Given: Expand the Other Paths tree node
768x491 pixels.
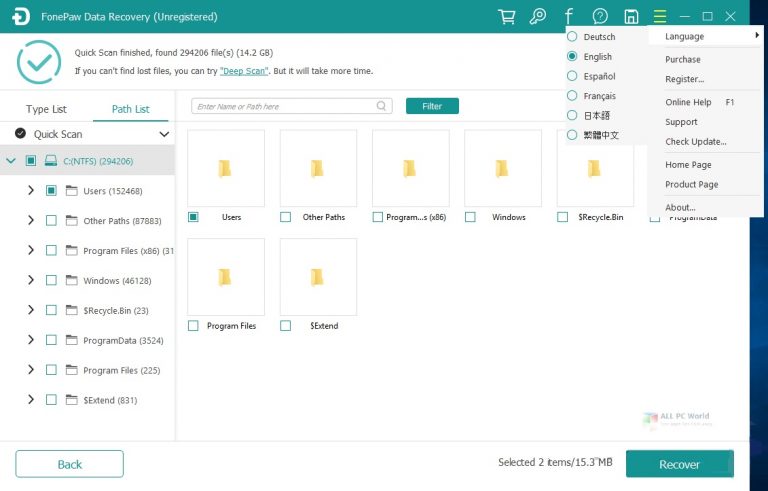Looking at the screenshot, I should [x=31, y=220].
